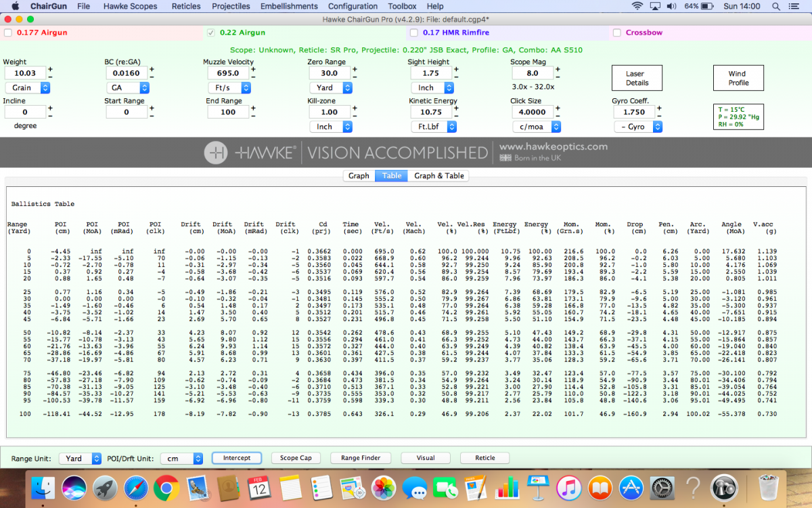
Task: Open Reminders app in the Dock
Action: pos(320,487)
